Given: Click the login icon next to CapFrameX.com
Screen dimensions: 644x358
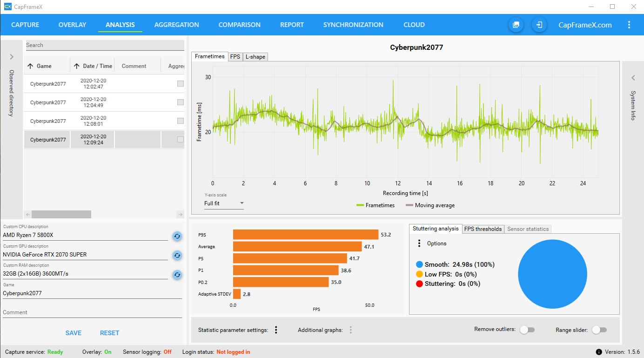Looking at the screenshot, I should coord(539,25).
